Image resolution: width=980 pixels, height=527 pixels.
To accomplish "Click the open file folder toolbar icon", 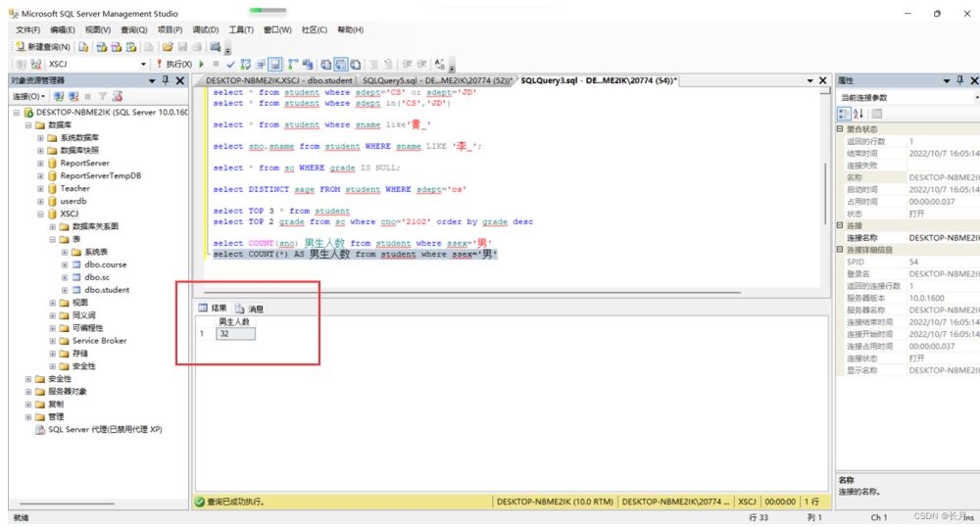I will point(169,46).
